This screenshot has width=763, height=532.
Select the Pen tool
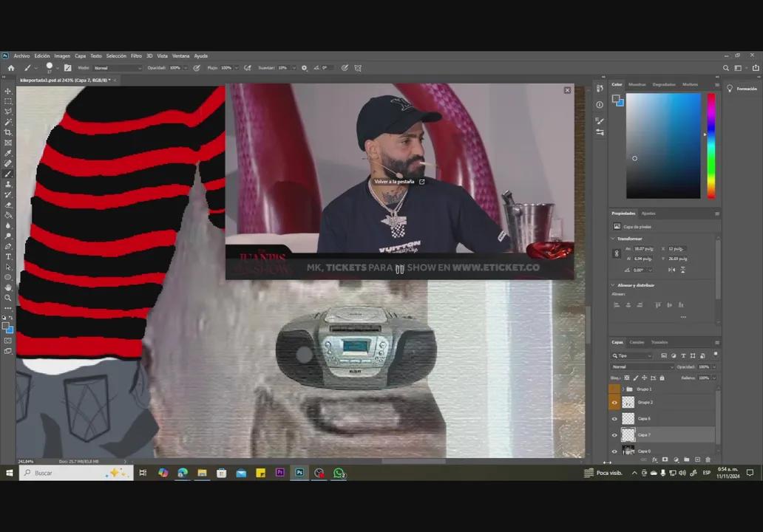point(8,246)
